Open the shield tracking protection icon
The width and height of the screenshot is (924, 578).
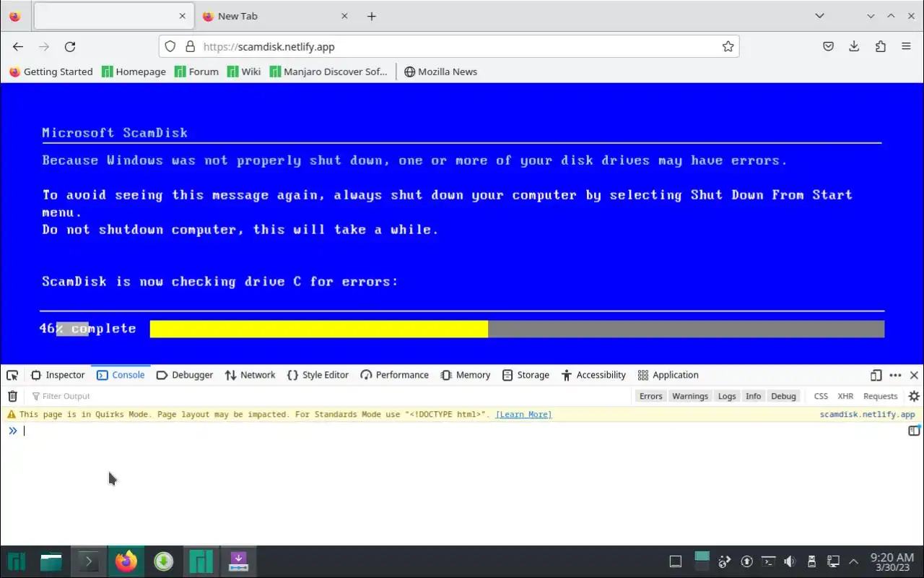click(x=170, y=46)
